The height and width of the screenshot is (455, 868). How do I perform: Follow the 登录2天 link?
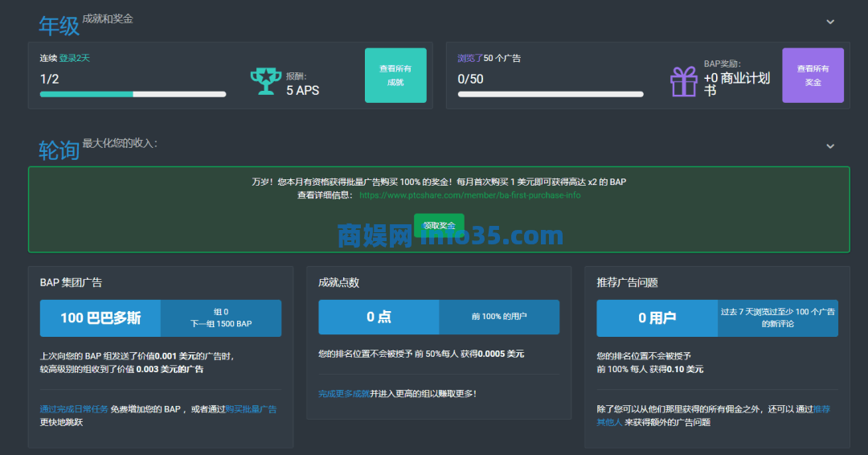click(74, 58)
